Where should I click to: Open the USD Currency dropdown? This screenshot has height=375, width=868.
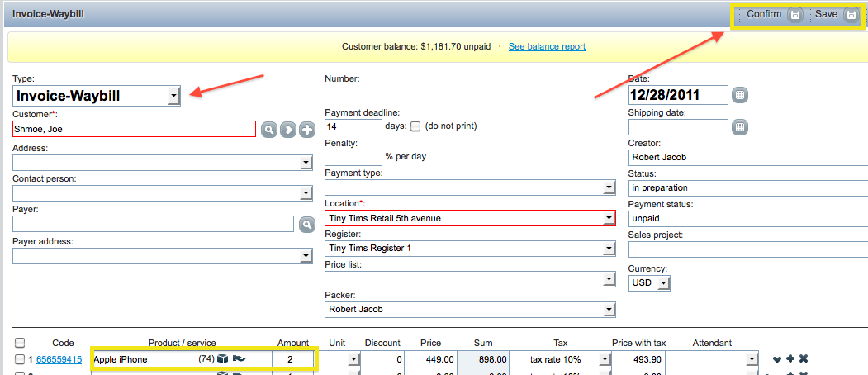pos(664,283)
